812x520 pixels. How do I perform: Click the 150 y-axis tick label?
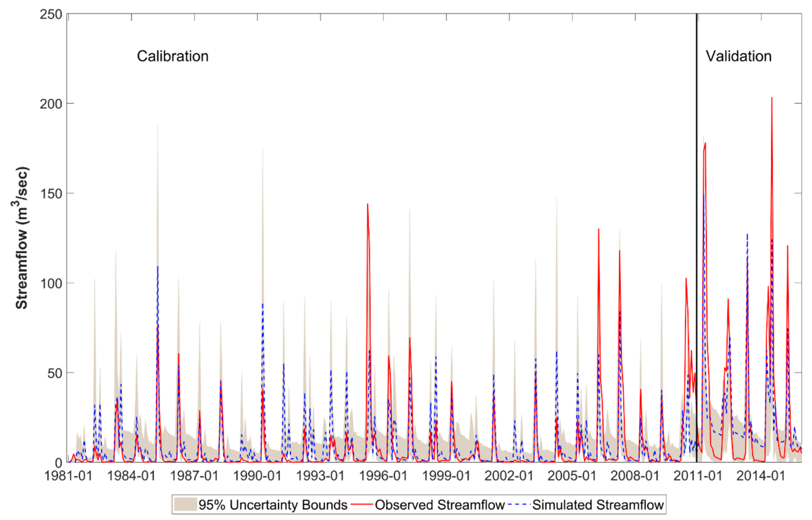tap(51, 194)
